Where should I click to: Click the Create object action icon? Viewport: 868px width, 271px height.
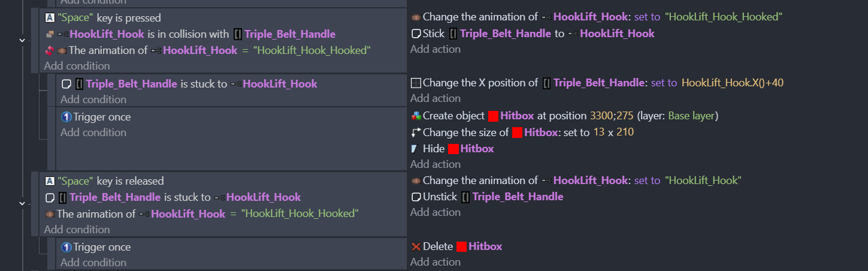pyautogui.click(x=416, y=116)
